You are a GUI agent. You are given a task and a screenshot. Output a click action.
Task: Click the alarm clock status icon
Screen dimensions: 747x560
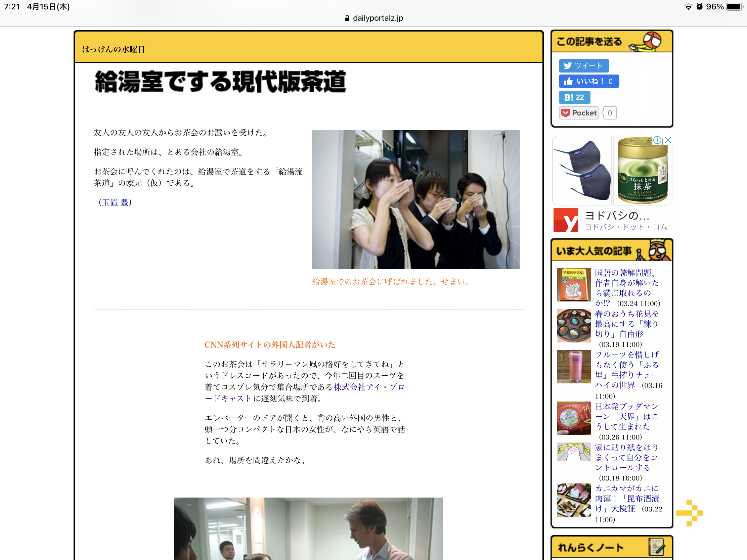[x=699, y=7]
